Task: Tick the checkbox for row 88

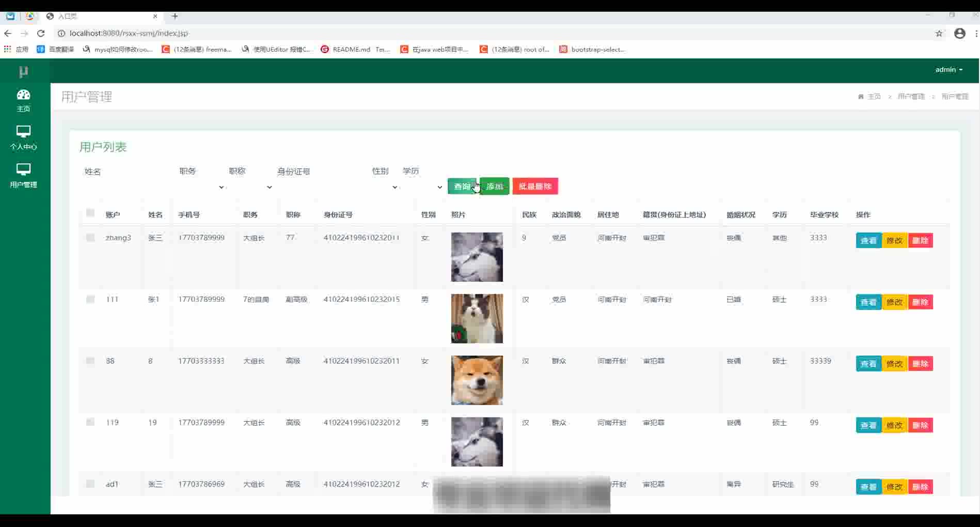Action: [90, 361]
